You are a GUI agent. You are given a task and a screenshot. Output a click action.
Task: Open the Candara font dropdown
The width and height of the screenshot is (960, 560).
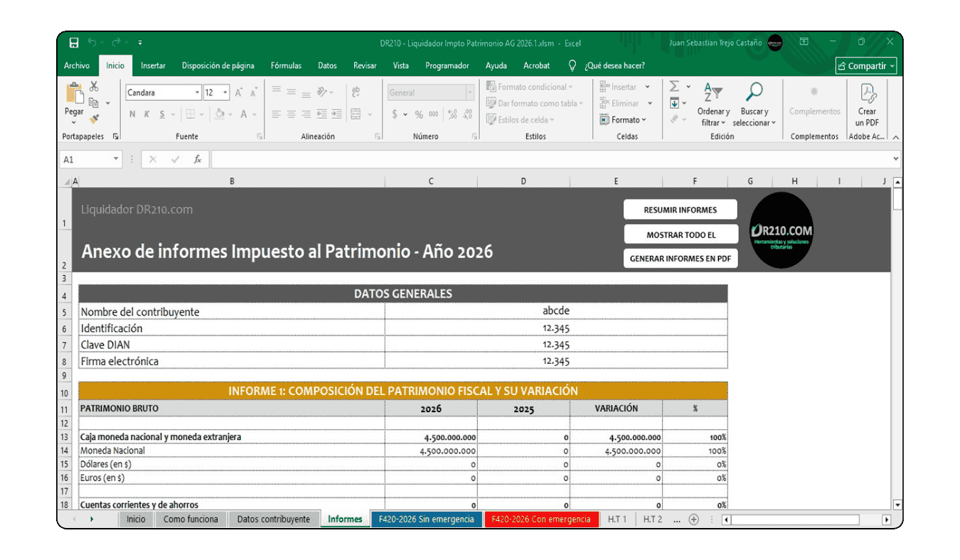coord(198,92)
